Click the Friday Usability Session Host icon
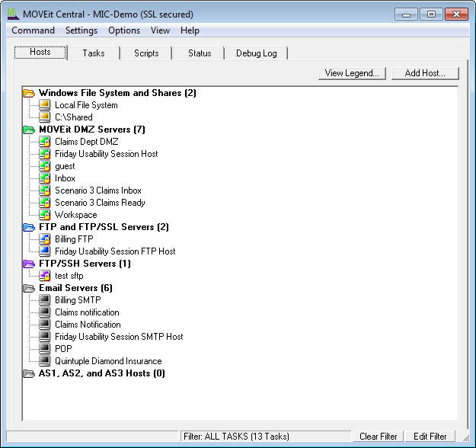The width and height of the screenshot is (476, 448). (x=45, y=154)
